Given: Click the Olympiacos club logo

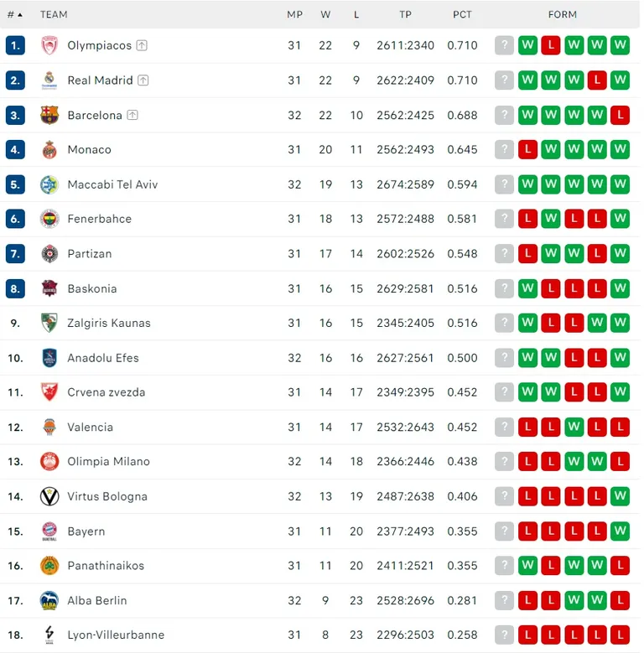Looking at the screenshot, I should click(x=49, y=45).
